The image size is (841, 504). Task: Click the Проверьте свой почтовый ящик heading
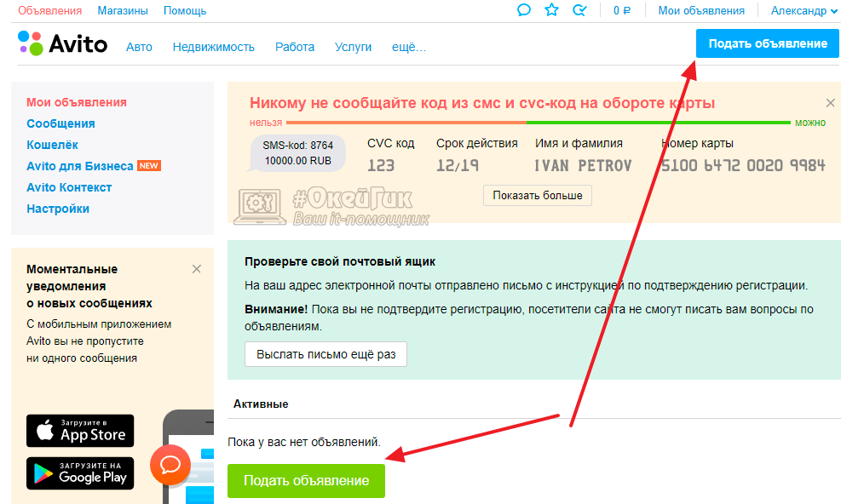click(340, 261)
